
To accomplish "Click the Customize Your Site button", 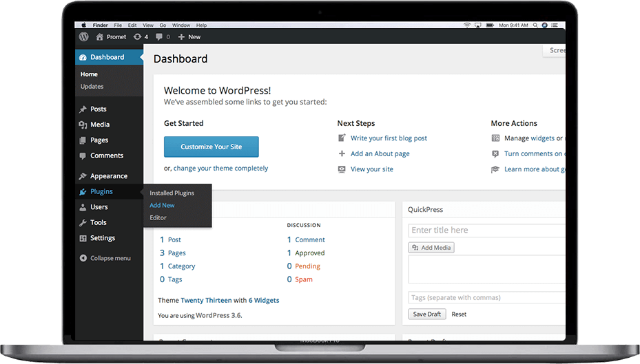I will 211,147.
